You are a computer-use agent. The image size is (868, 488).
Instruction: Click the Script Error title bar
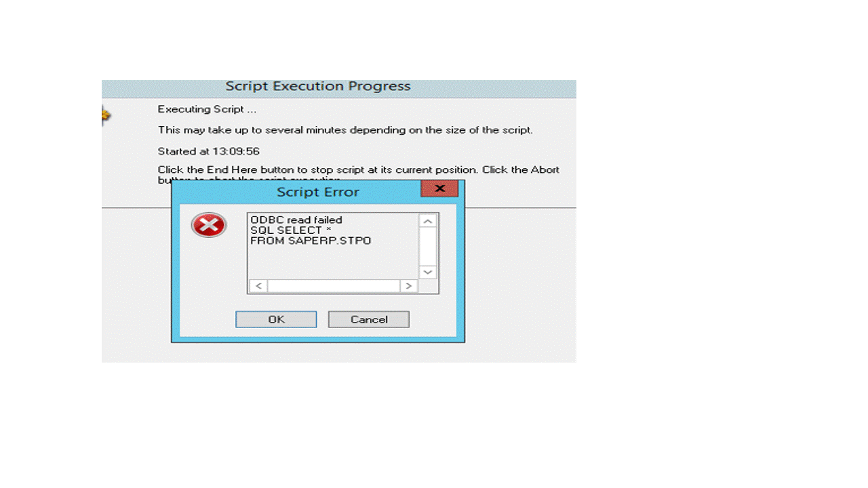pyautogui.click(x=298, y=192)
